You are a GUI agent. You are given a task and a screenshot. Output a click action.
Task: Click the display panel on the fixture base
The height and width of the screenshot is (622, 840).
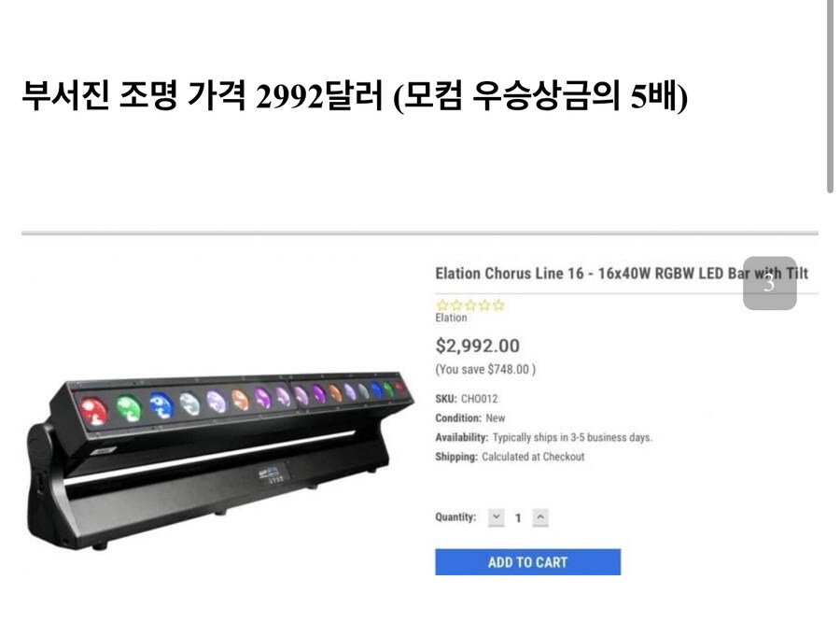273,474
